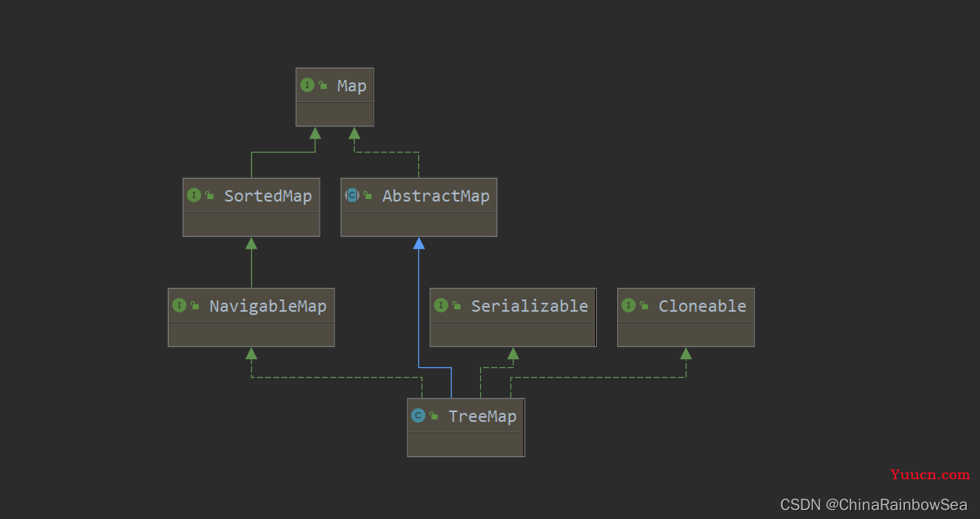The width and height of the screenshot is (980, 519).
Task: Select the Map node label
Action: point(351,86)
